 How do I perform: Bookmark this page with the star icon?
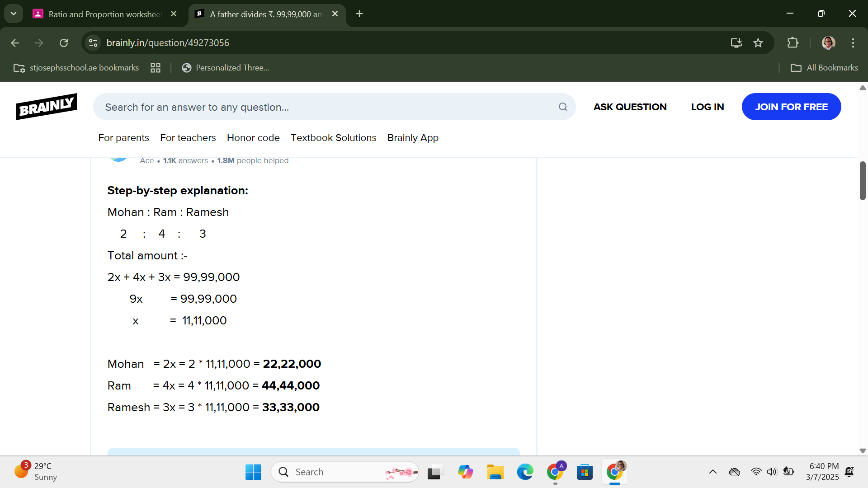coord(758,43)
